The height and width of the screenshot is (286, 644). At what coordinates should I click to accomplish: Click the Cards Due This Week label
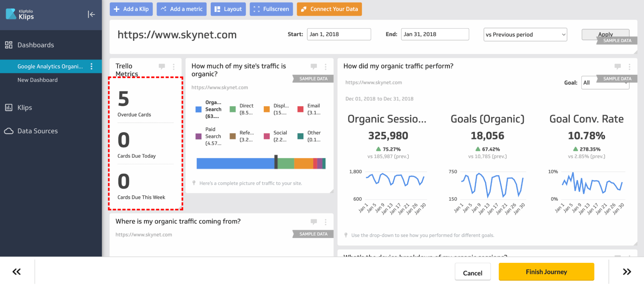click(141, 197)
